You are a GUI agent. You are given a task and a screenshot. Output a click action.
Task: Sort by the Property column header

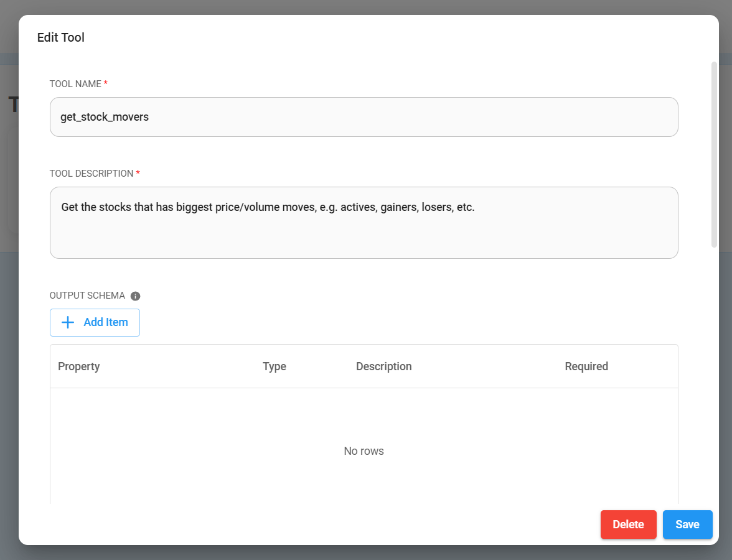79,366
